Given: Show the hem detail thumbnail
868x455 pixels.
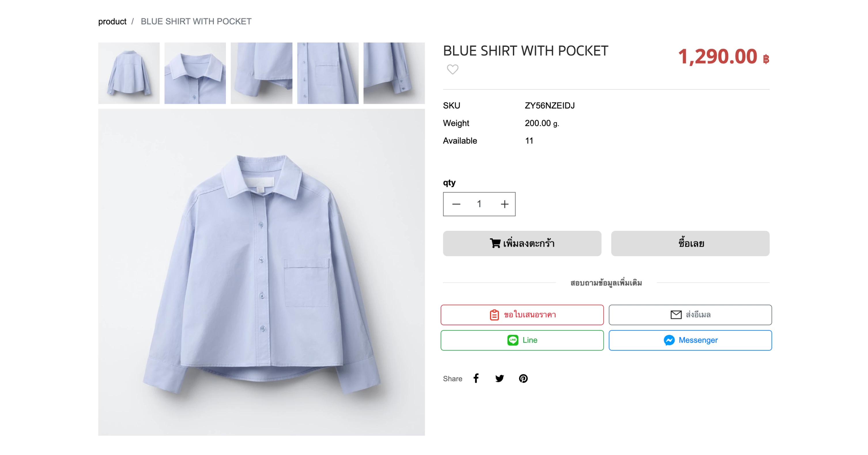Looking at the screenshot, I should coord(261,73).
